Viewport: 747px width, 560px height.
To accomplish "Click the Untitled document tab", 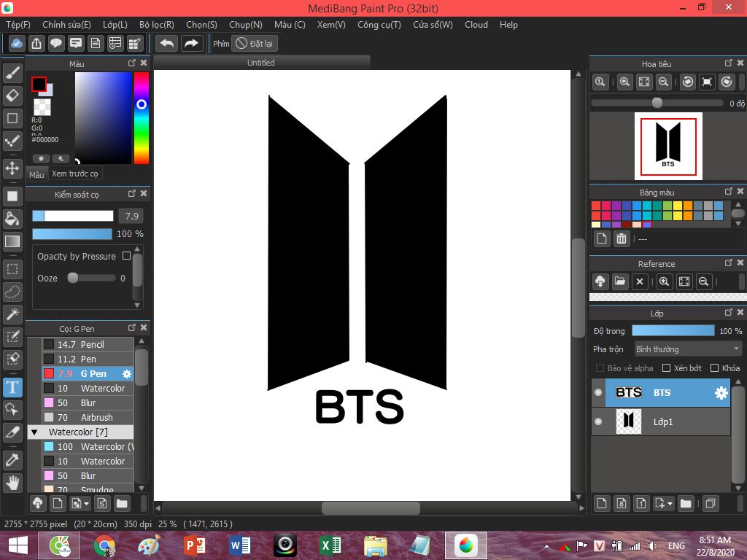I will (x=262, y=63).
